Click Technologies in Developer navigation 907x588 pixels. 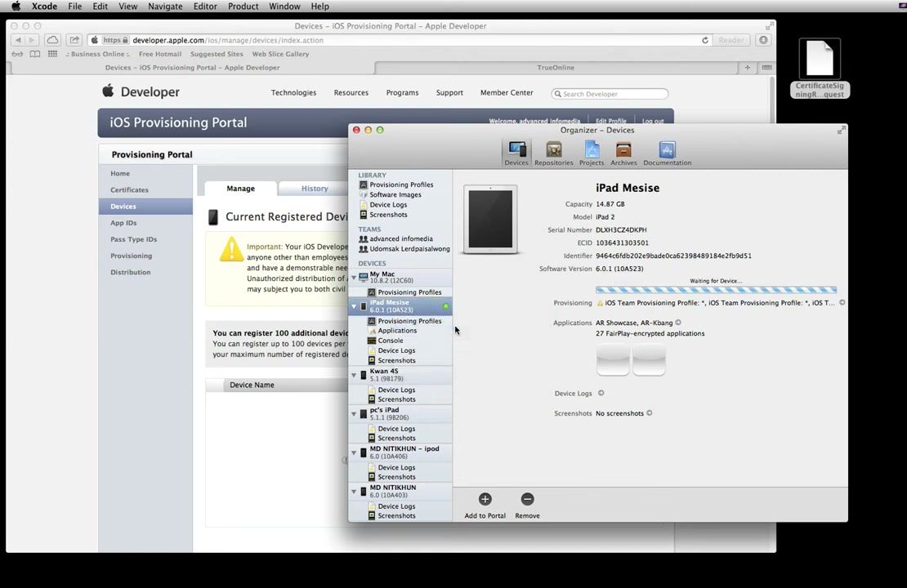coord(293,92)
